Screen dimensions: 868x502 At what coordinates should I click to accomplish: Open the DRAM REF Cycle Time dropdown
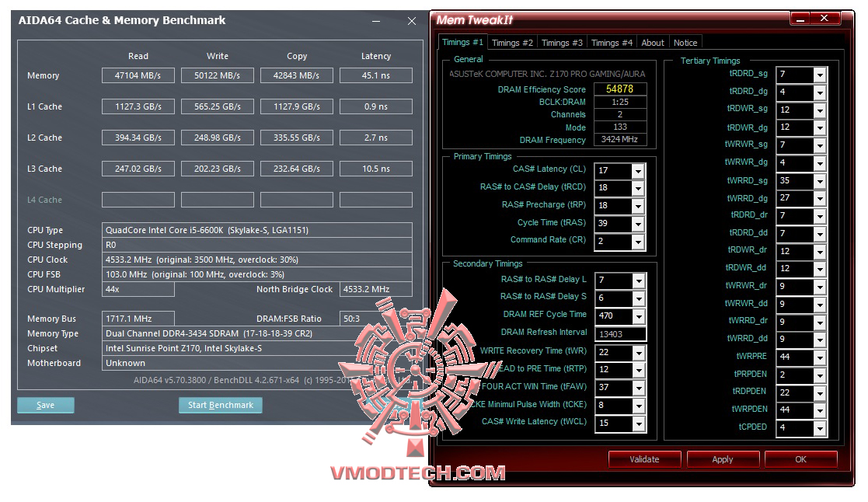coord(640,315)
